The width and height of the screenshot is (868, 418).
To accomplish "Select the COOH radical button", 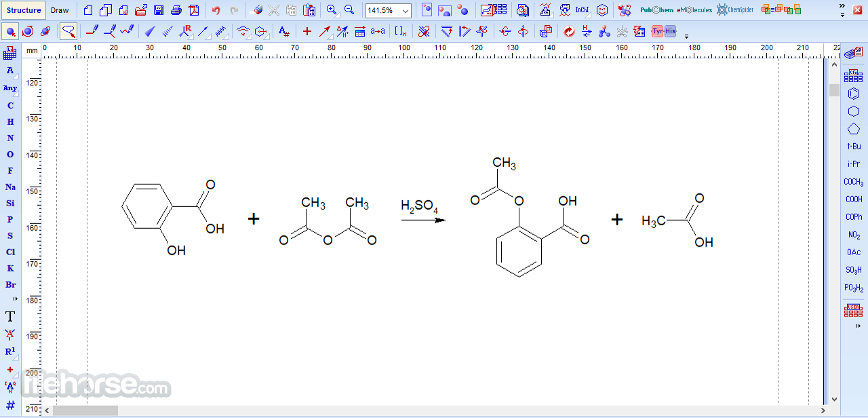I will pos(854,199).
